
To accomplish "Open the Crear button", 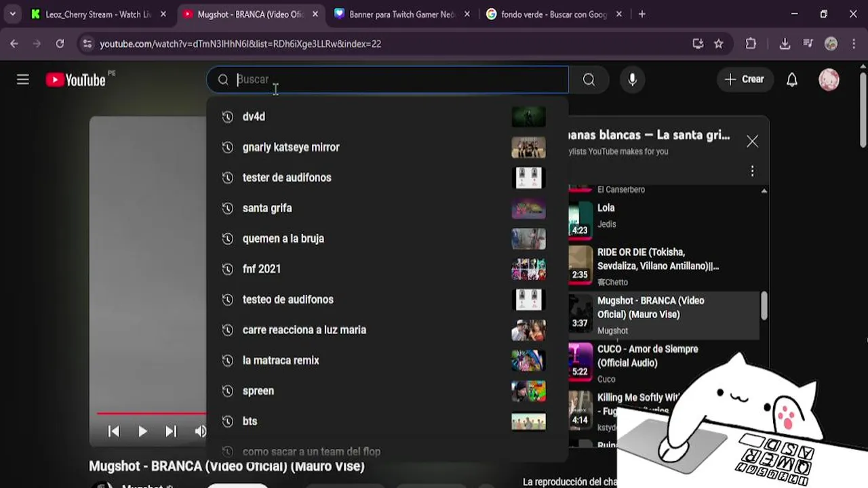I will pyautogui.click(x=744, y=79).
